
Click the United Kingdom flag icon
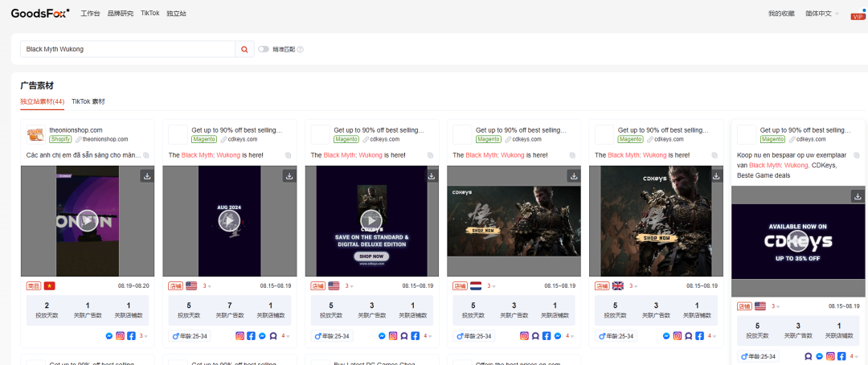point(618,285)
